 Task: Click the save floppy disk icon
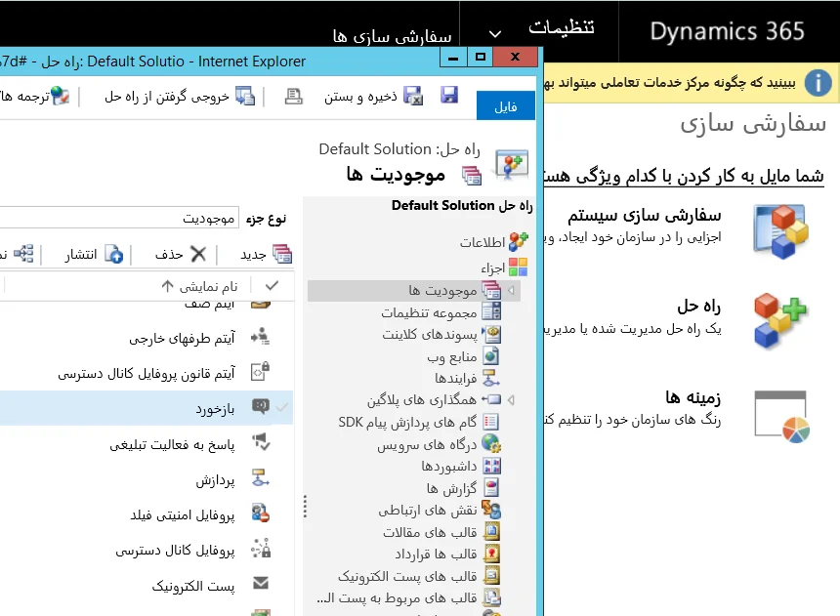pos(449,95)
